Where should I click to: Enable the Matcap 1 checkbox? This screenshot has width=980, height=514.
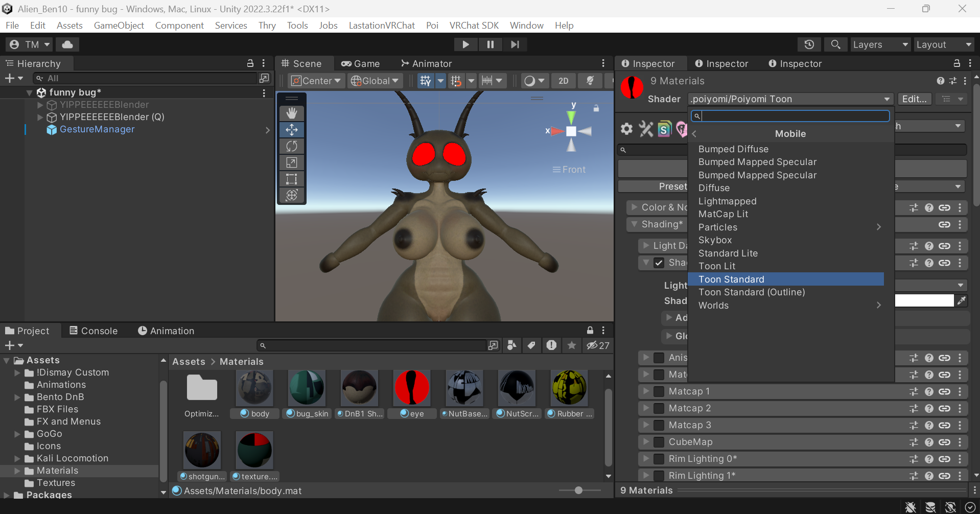click(x=659, y=391)
